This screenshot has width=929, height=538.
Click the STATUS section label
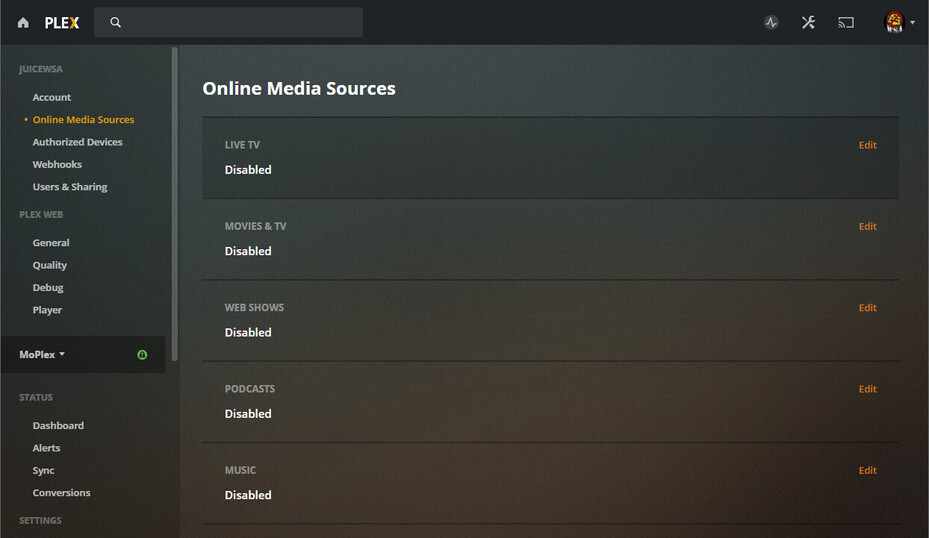point(36,398)
